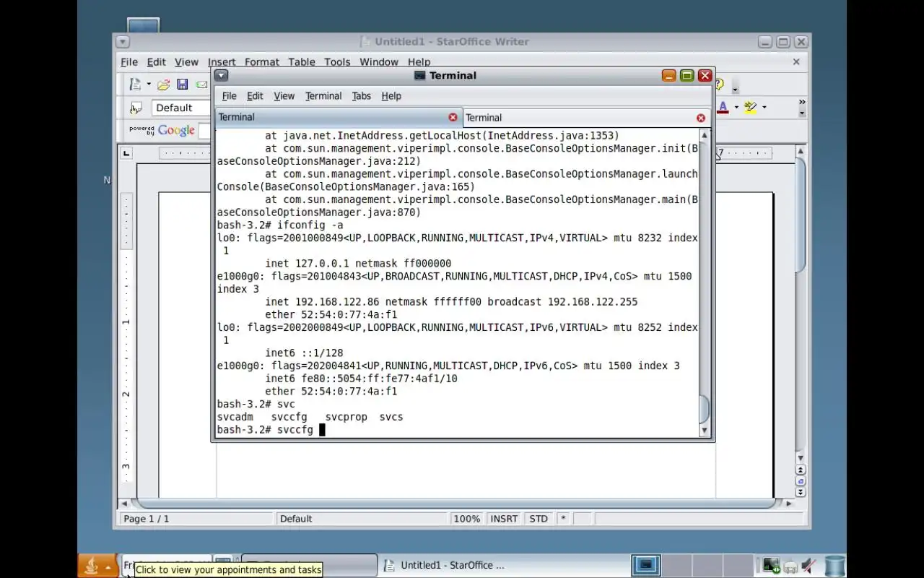The height and width of the screenshot is (578, 924).
Task: Click the Styles and Formatting icon in Writer
Action: (136, 108)
